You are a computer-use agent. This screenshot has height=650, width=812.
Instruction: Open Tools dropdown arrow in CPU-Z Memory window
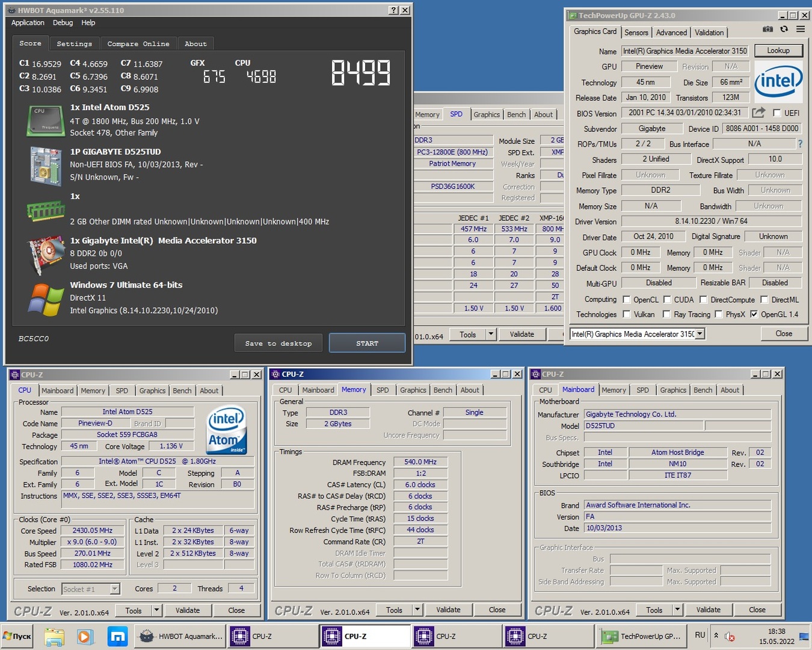[417, 610]
